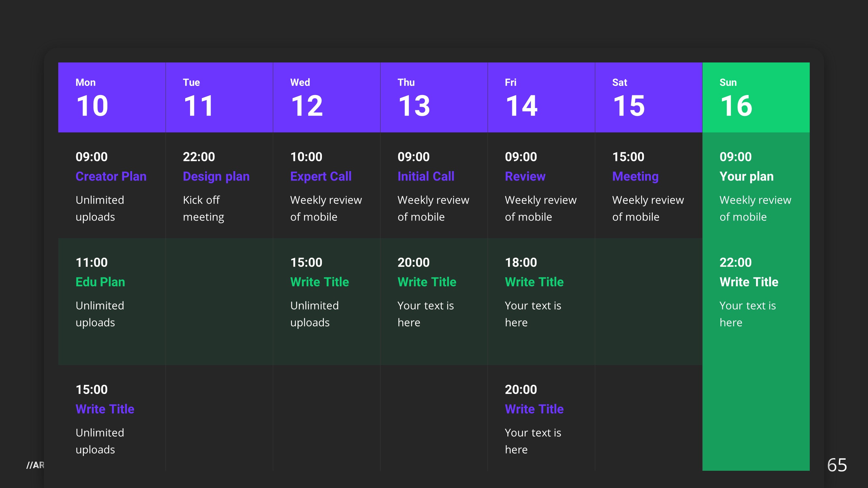Click the Review event on Friday
Viewport: 868px width, 488px height.
pos(525,176)
